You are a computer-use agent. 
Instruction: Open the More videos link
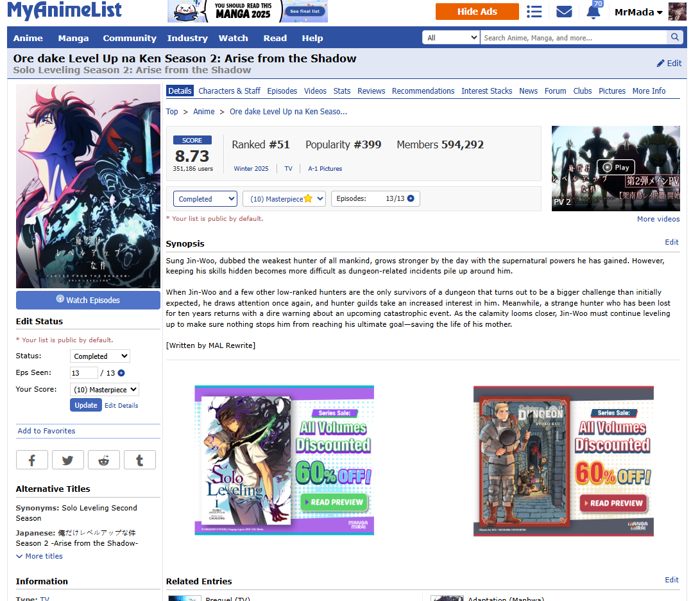658,219
